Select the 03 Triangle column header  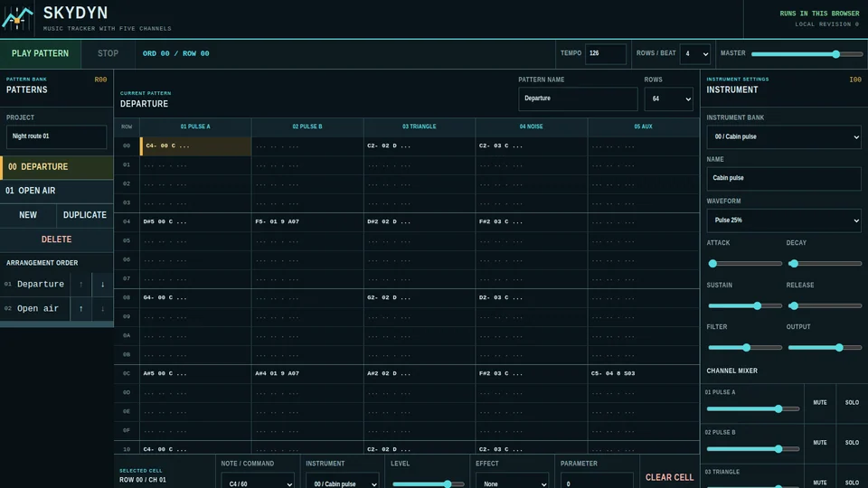[x=419, y=127]
